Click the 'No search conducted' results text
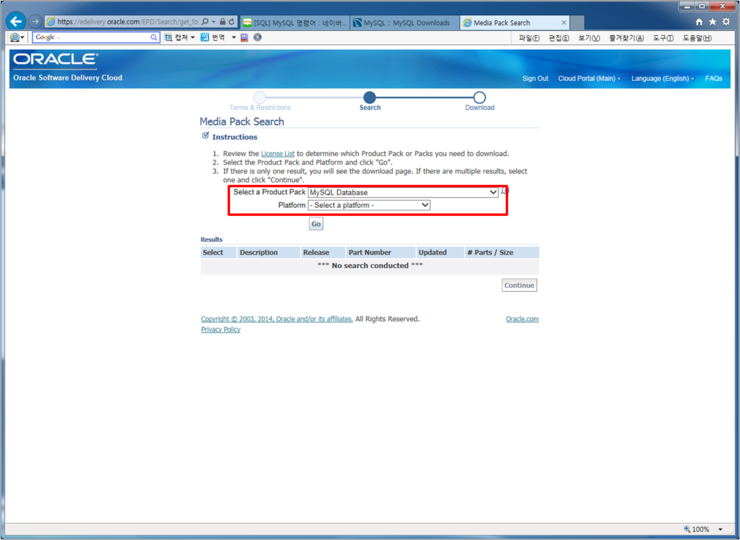The image size is (740, 540). 370,266
